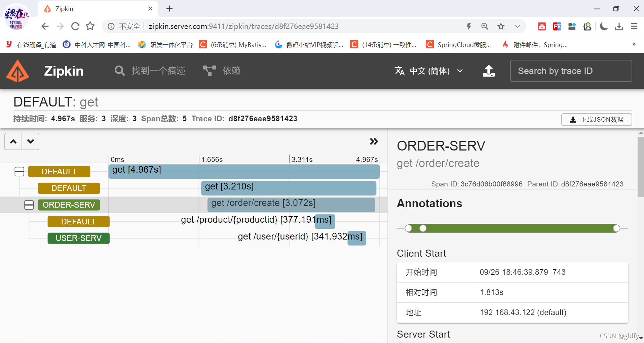The height and width of the screenshot is (343, 644).
Task: Click the Parent ID d8f276eae9581423 value
Action: 592,184
